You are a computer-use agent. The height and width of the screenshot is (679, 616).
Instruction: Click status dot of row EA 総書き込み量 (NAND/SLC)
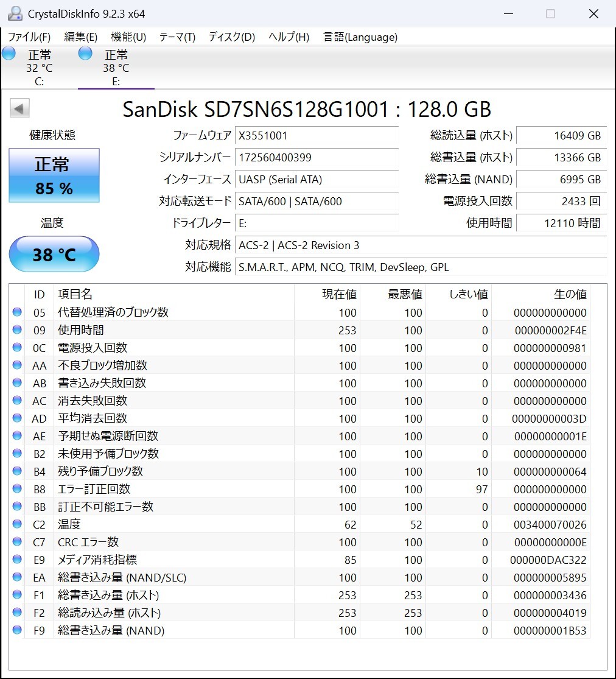17,577
